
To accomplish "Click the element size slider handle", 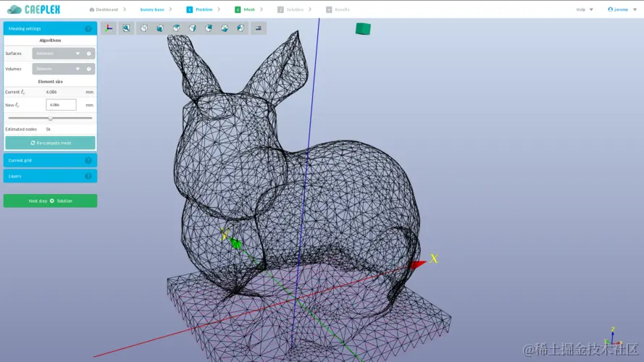I will pos(50,118).
